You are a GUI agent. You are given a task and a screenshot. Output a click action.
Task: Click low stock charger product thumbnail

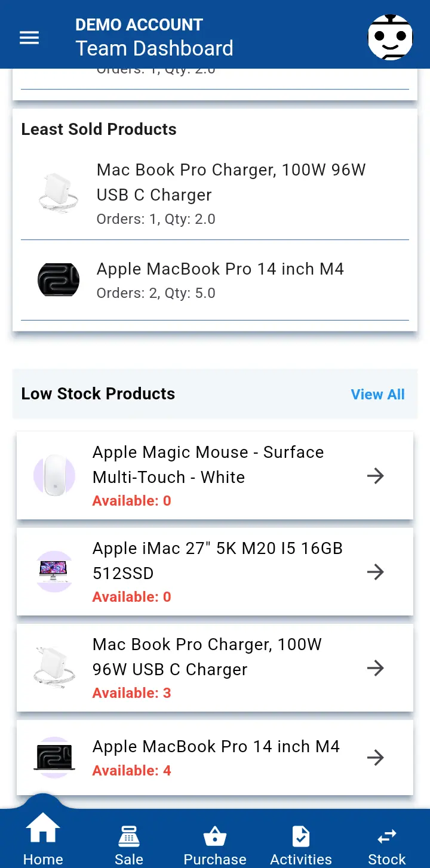(54, 667)
